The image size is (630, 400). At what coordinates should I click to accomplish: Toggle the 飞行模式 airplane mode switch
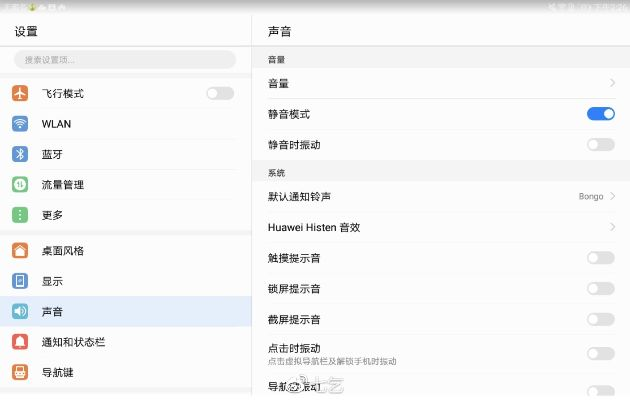220,93
